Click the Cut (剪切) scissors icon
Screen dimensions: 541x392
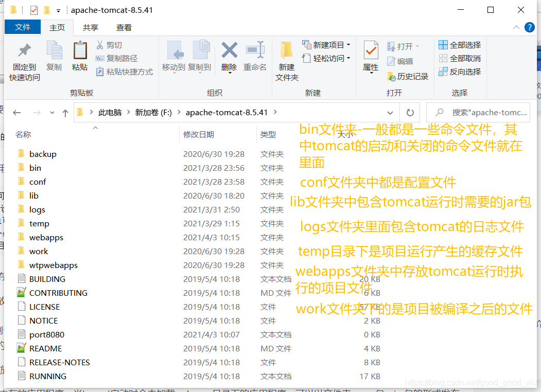tap(100, 45)
